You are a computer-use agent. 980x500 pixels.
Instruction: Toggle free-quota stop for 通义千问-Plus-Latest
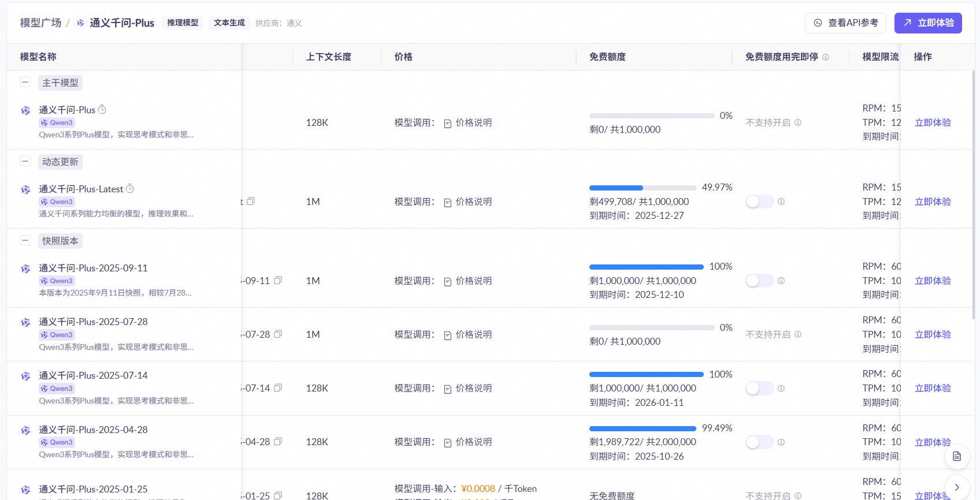759,202
